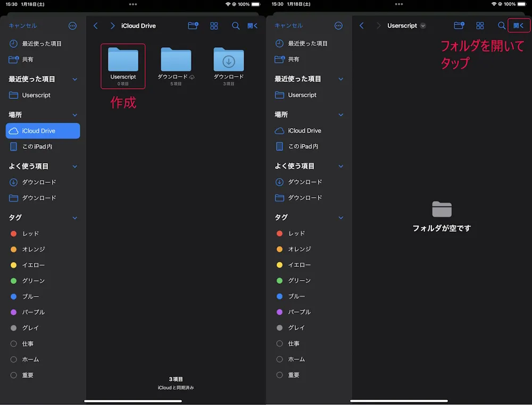
Task: Select the レッド tag in left sidebar
Action: [43, 233]
